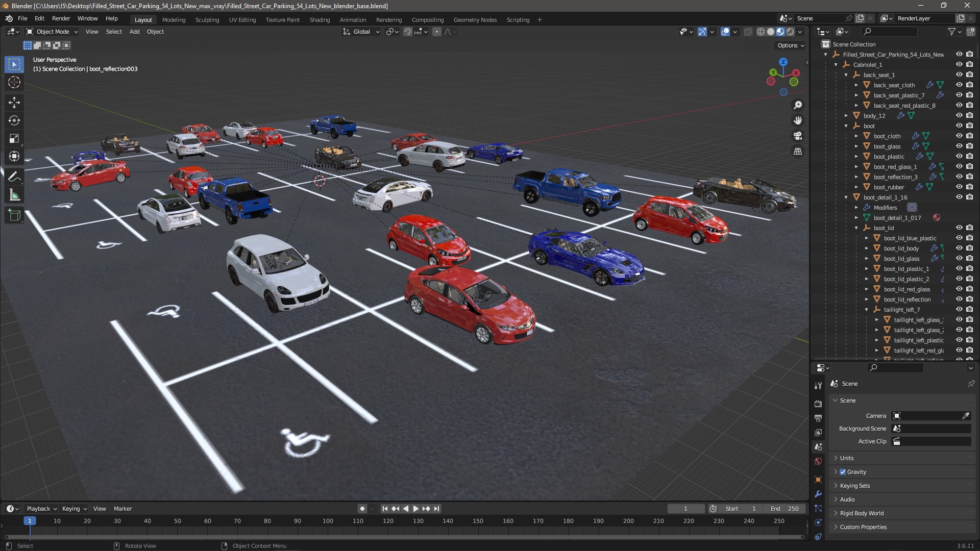Click the Z axis on navigation gizmo
Screen dimensions: 980x551
tap(783, 62)
